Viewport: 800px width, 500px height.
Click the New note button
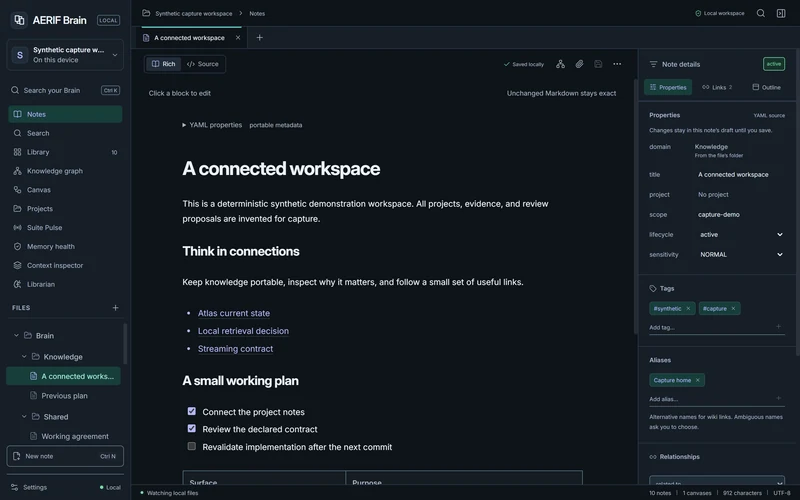point(65,456)
